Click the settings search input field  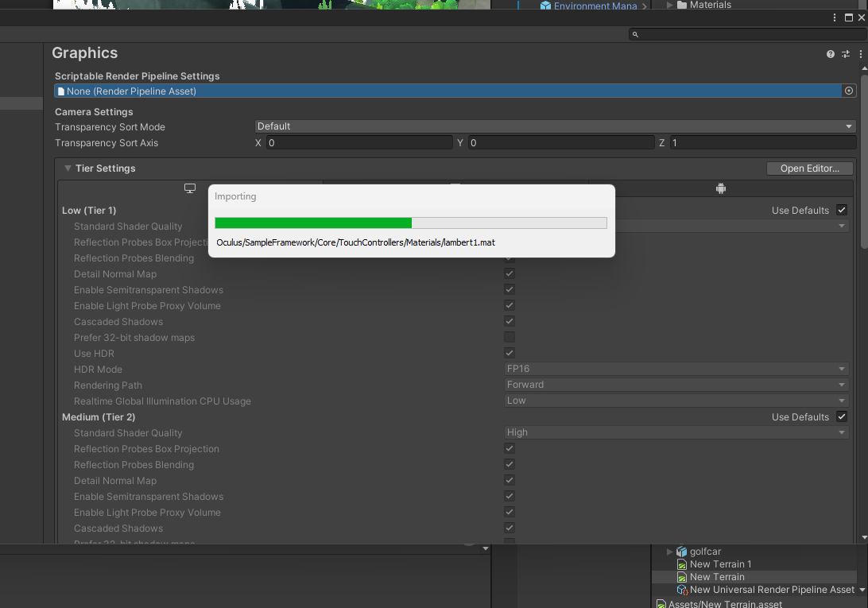click(748, 34)
